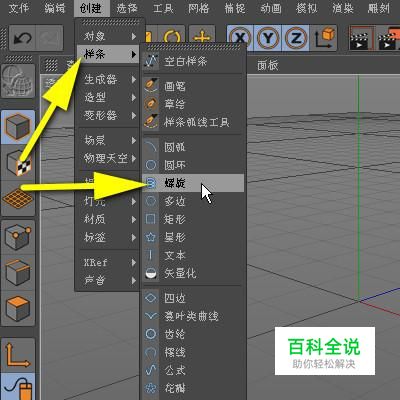This screenshot has width=400, height=400.
Task: Click the Tweak mode mouse icon
Action: pyautogui.click(x=18, y=387)
